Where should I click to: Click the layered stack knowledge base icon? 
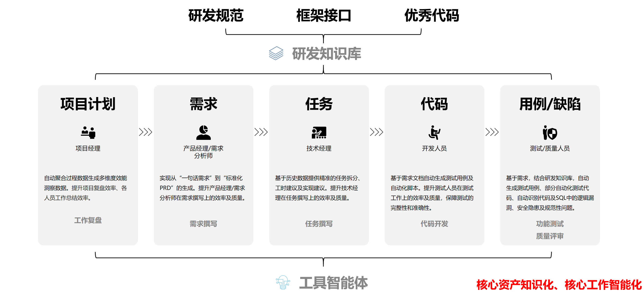coord(276,53)
